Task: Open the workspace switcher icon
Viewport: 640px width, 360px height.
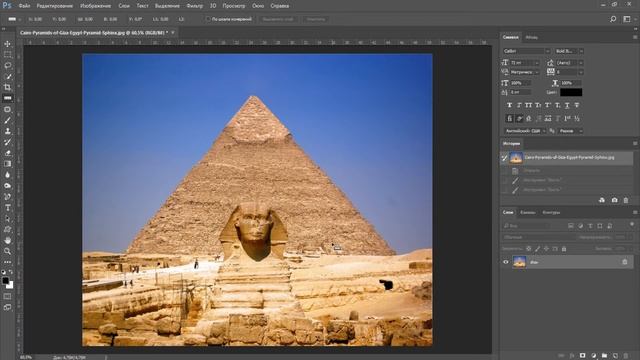Action: (x=627, y=19)
